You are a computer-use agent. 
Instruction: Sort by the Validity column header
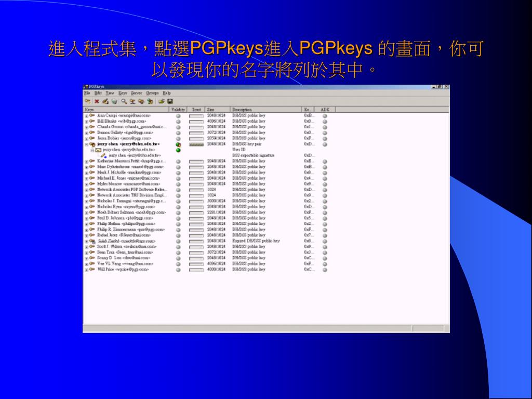[178, 110]
